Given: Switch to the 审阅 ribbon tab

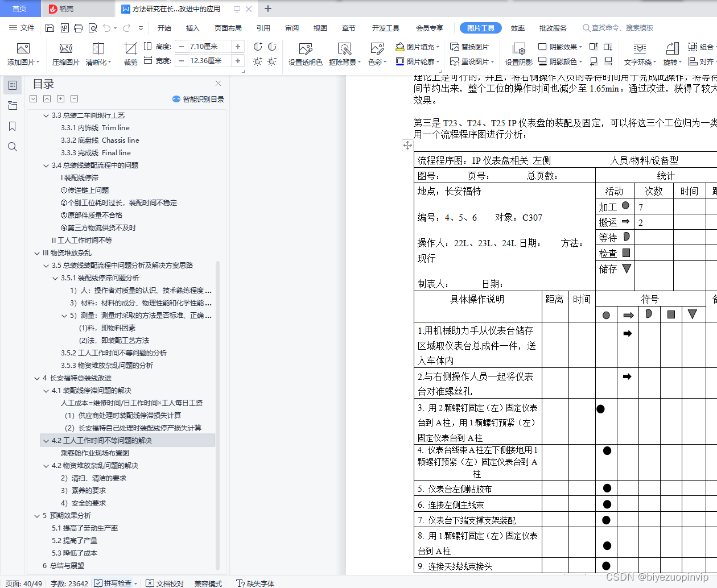Looking at the screenshot, I should [292, 28].
